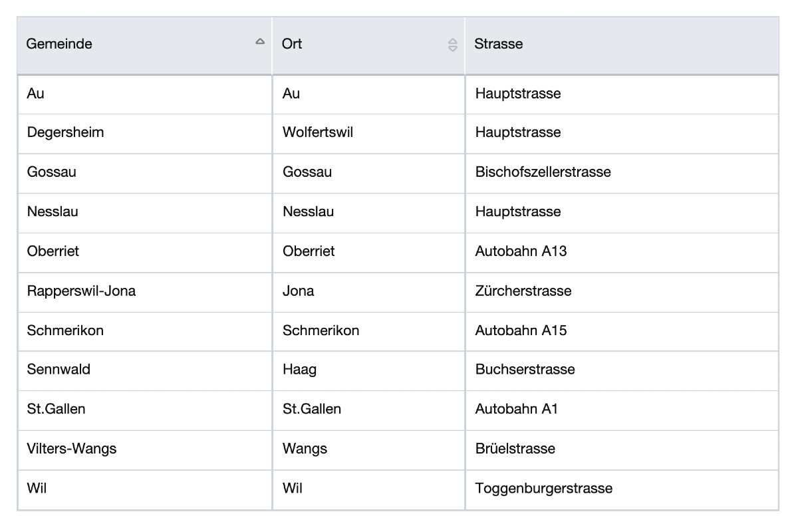Image resolution: width=798 pixels, height=532 pixels.
Task: Click the Zürcherstrasse street cell
Action: (523, 291)
